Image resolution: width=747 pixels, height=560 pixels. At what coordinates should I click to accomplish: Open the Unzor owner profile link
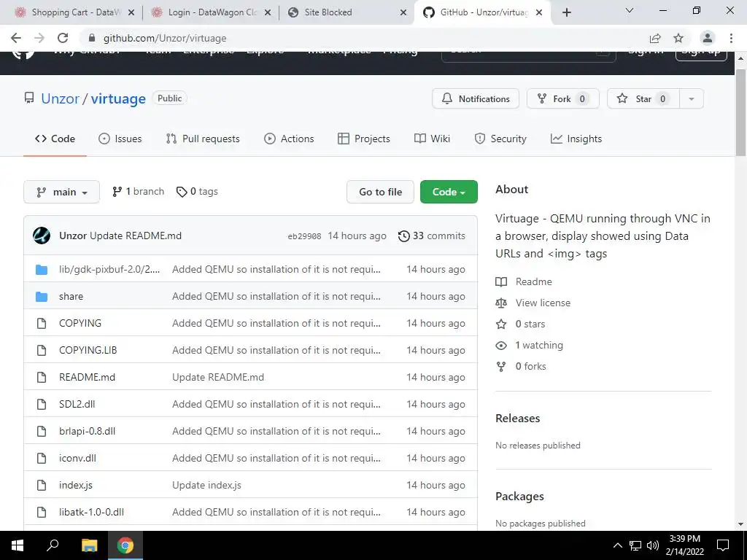click(x=60, y=98)
